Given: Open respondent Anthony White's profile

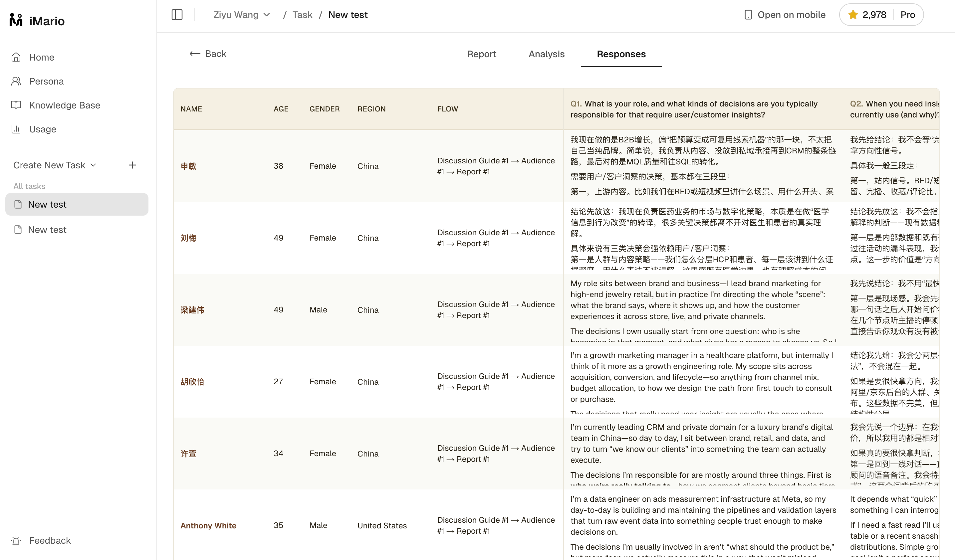Looking at the screenshot, I should pos(208,525).
